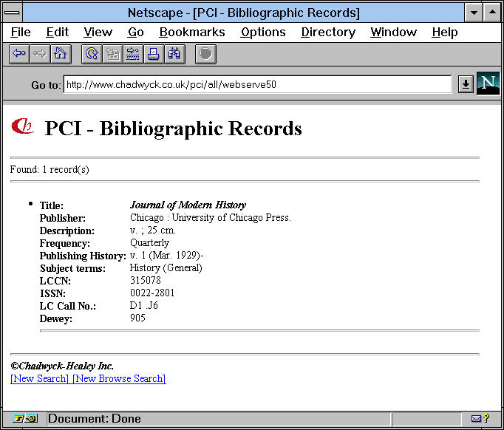Open the Window menu
Image resolution: width=504 pixels, height=430 pixels.
(393, 32)
